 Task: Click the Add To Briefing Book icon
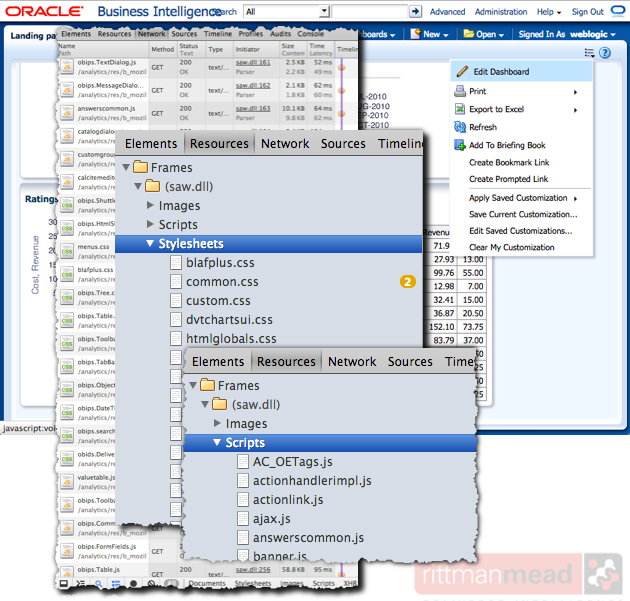tap(460, 145)
